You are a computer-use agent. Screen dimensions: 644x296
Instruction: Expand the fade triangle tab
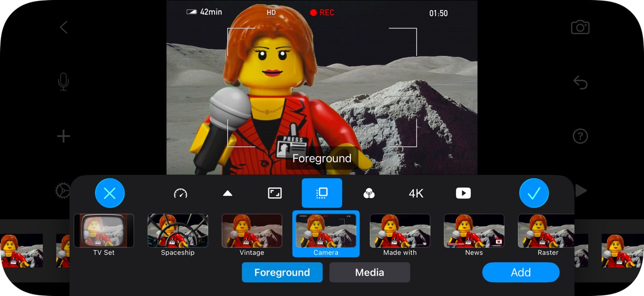(x=228, y=194)
